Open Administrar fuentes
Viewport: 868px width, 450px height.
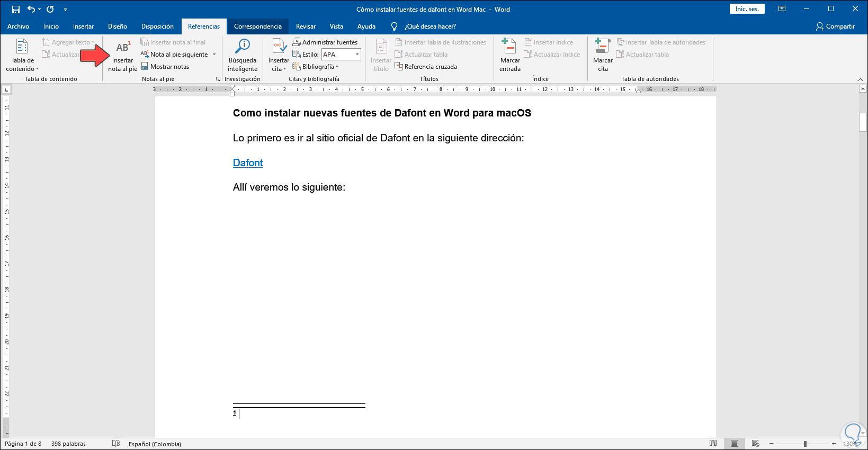click(325, 42)
